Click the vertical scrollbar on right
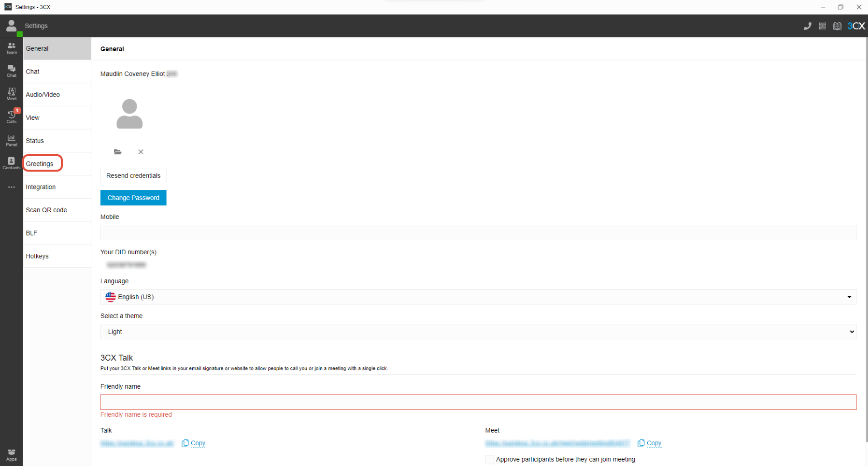 tap(867, 240)
